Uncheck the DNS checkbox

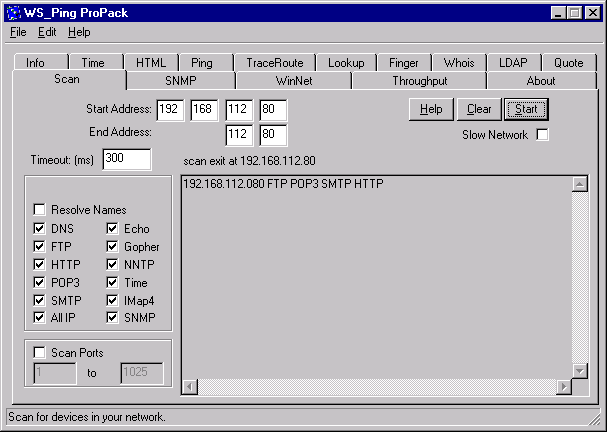point(39,228)
